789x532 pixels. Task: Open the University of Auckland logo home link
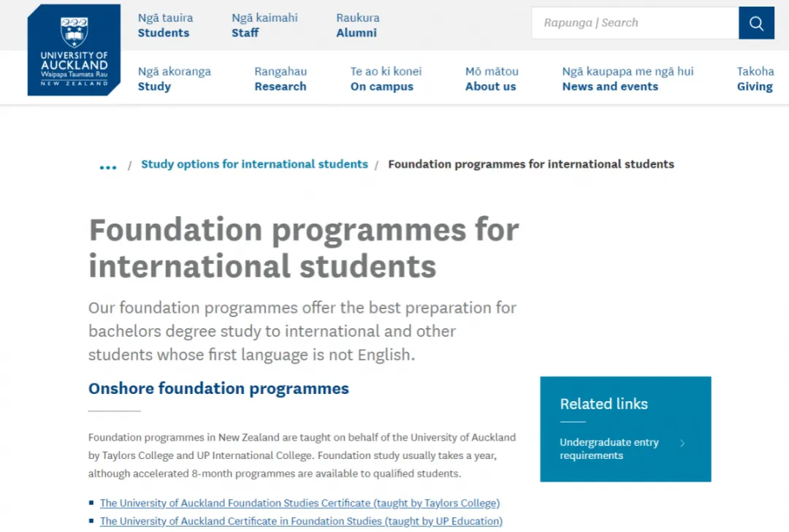tap(74, 50)
